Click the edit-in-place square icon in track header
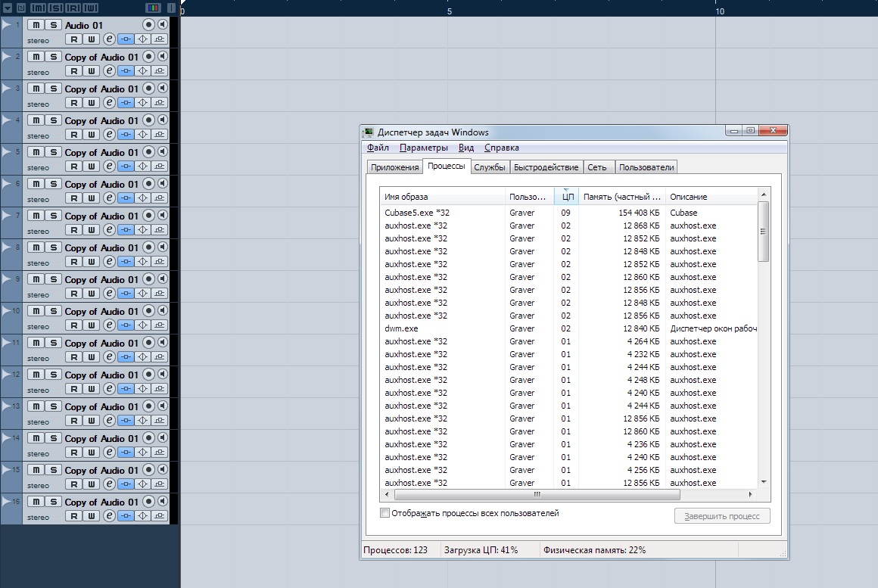The width and height of the screenshot is (878, 588). coord(21,8)
